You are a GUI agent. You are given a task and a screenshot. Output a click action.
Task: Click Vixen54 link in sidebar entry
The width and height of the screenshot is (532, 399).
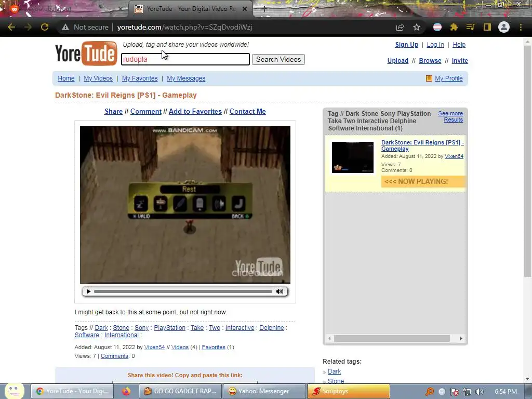tap(454, 156)
